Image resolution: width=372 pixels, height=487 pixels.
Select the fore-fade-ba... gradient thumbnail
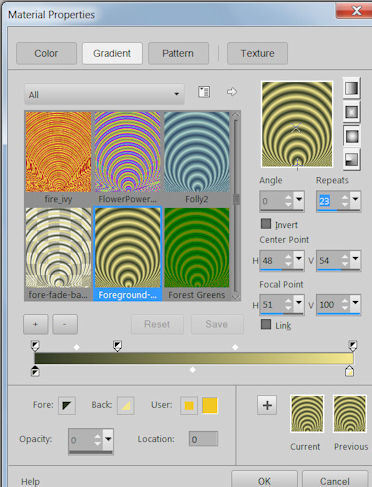tap(58, 248)
